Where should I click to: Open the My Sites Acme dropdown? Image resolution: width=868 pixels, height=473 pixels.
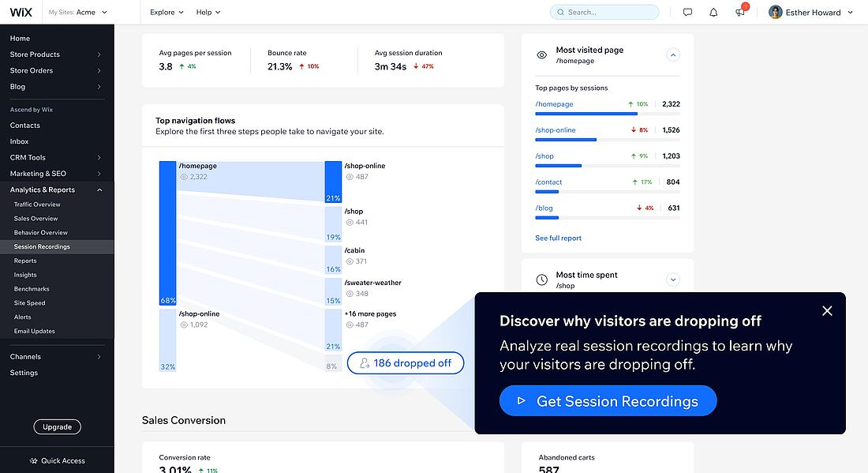77,12
